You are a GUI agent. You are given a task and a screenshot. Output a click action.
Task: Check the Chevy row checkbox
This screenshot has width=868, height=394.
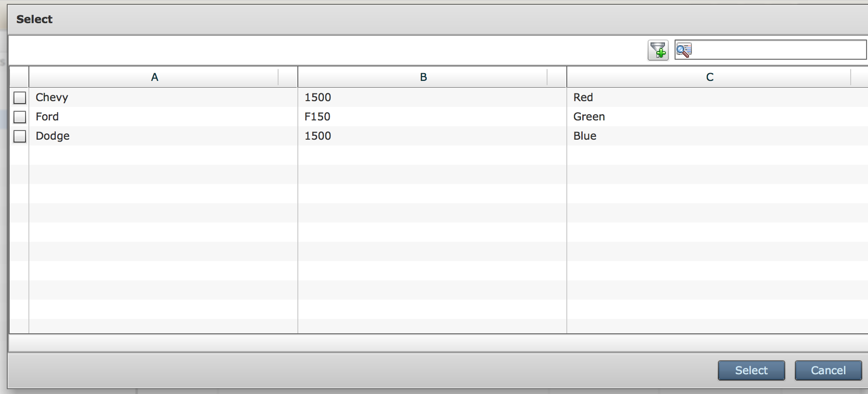point(20,98)
